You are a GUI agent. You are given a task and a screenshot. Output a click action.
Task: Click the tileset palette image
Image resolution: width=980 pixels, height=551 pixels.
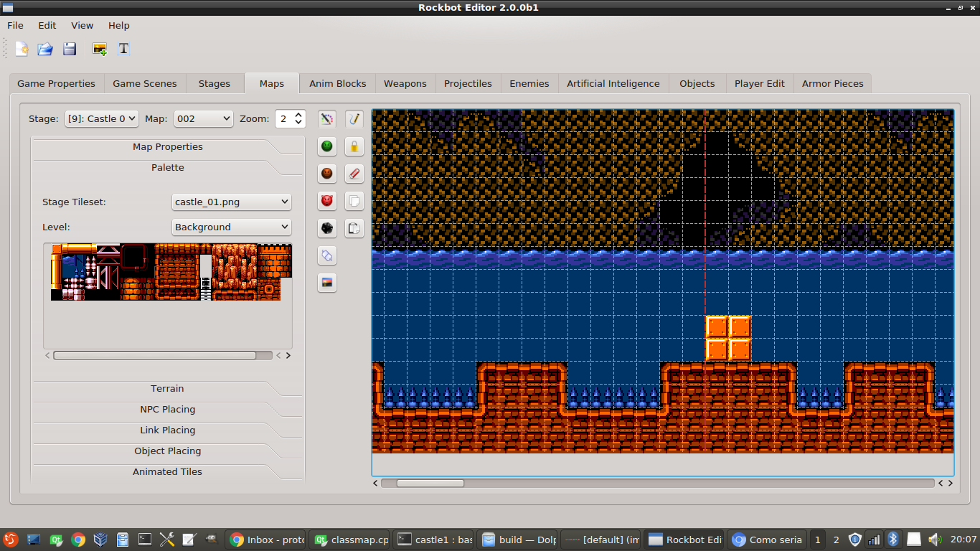click(x=171, y=272)
